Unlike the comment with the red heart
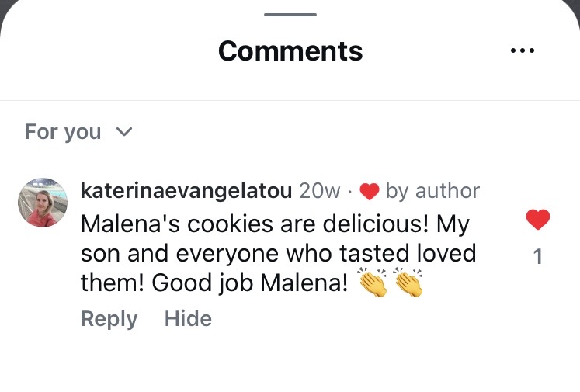The width and height of the screenshot is (580, 392). coord(537,220)
